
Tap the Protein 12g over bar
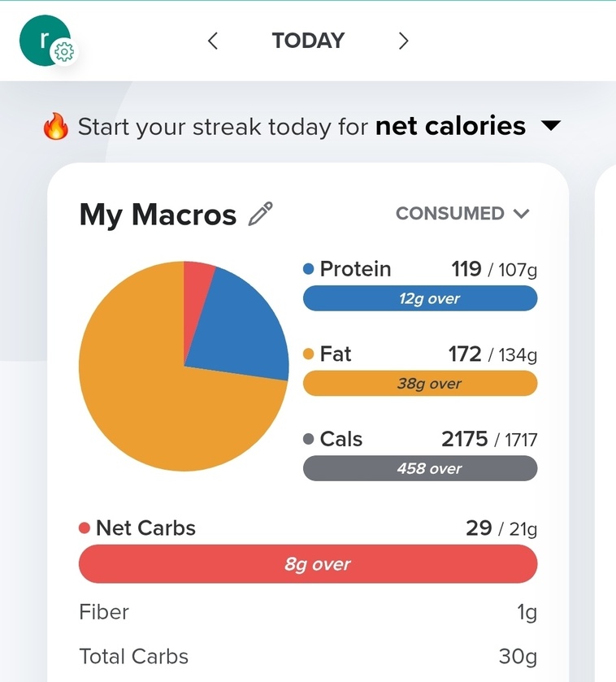(420, 298)
